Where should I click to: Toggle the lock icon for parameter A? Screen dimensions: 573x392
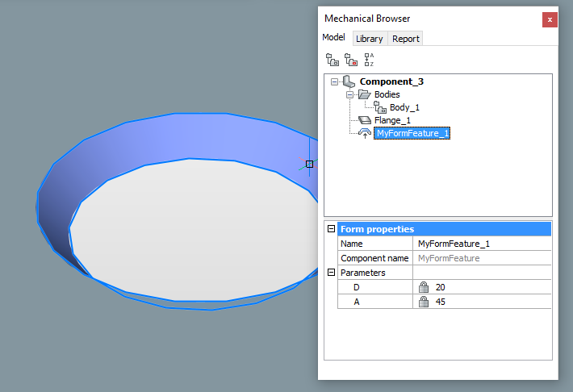[423, 302]
